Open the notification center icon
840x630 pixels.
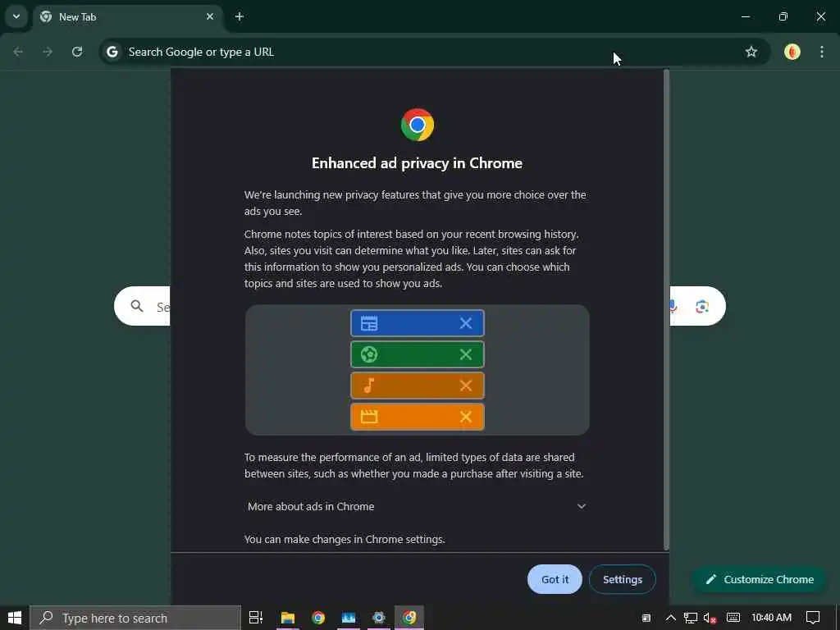coord(813,618)
